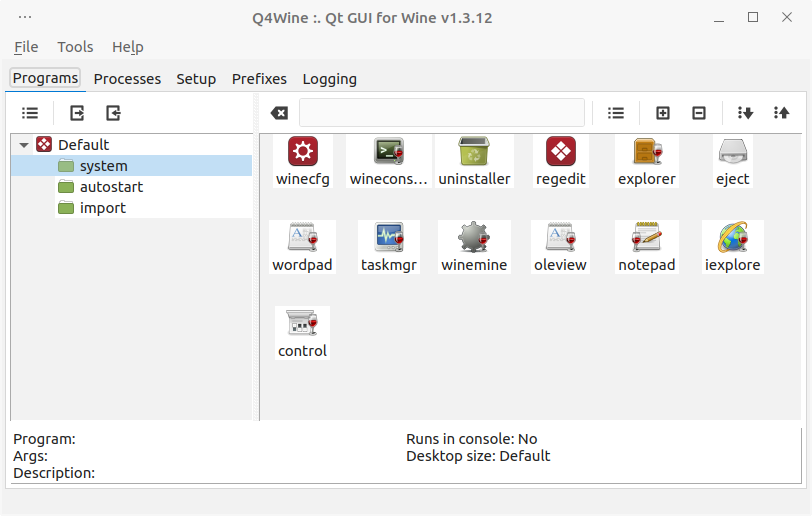The height and width of the screenshot is (516, 812).
Task: Decrease icon size with minus button
Action: (698, 113)
